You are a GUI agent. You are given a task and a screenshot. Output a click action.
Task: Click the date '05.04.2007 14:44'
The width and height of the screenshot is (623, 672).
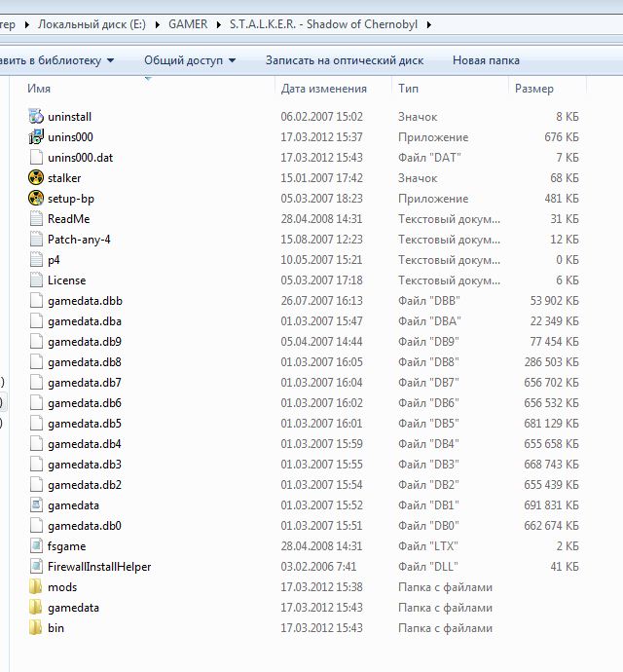(x=322, y=342)
